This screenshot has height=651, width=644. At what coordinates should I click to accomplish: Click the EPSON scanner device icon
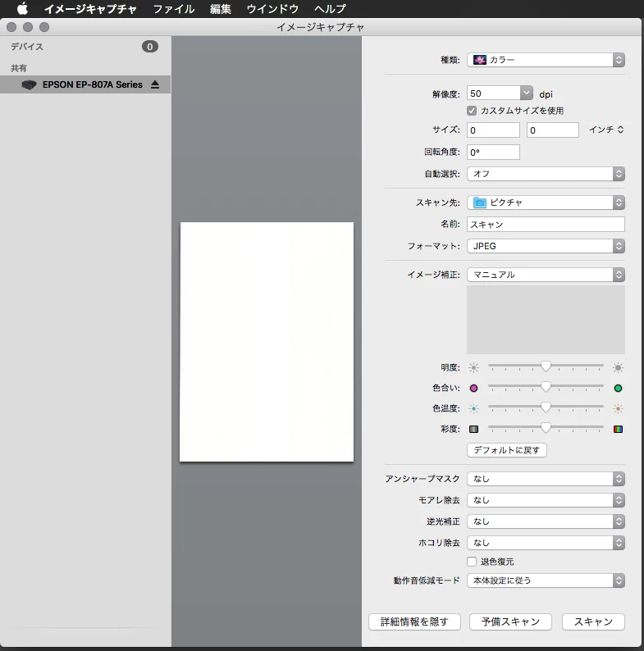tap(29, 84)
